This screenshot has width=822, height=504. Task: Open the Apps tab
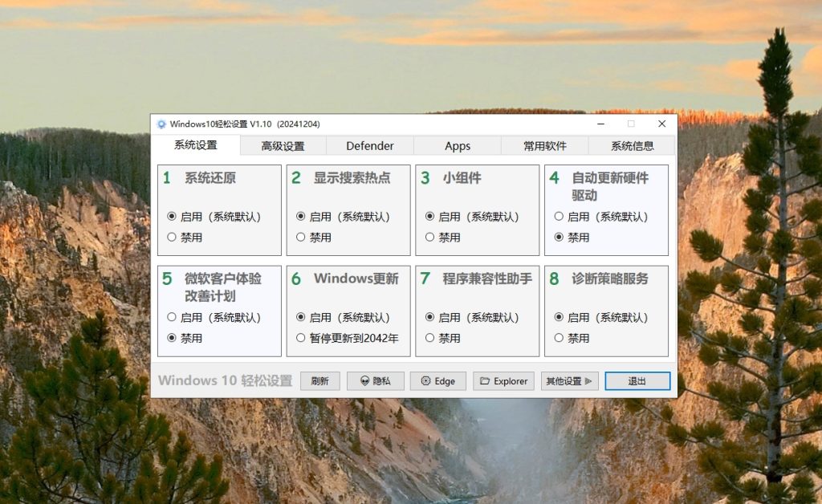[x=457, y=146]
